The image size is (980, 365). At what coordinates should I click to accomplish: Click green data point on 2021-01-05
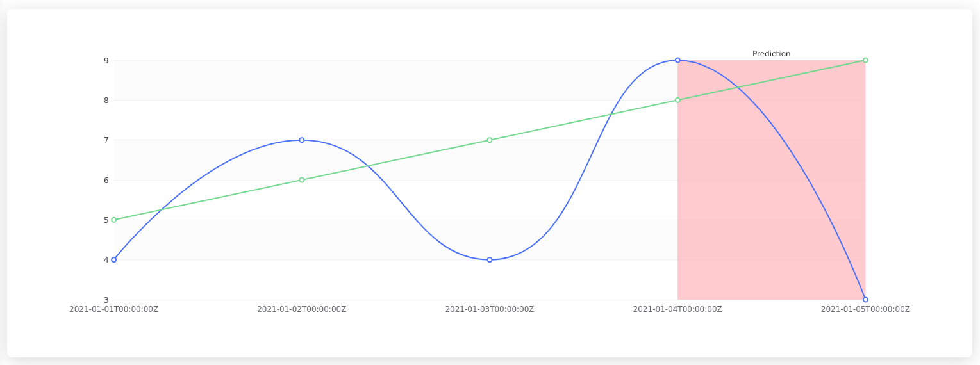click(x=865, y=60)
